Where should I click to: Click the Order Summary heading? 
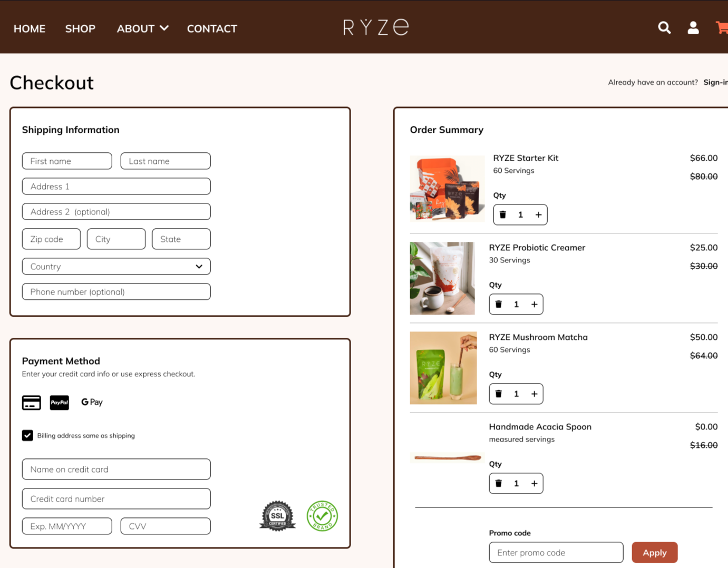tap(446, 130)
